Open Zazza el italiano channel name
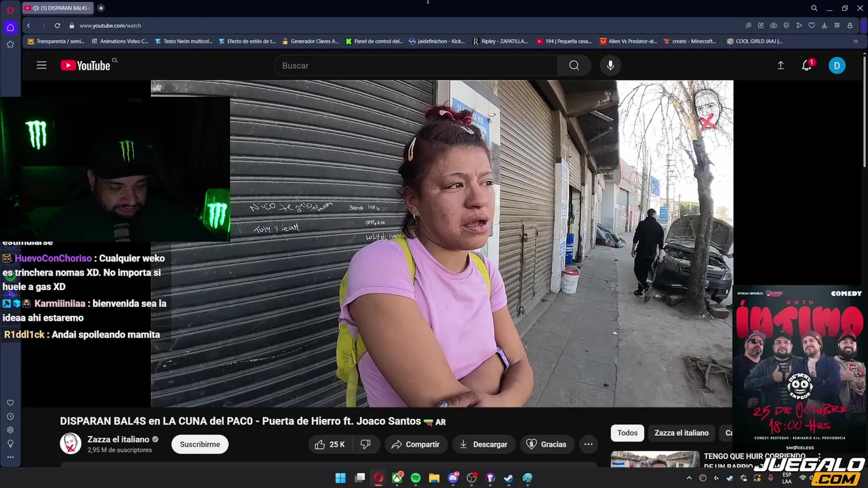The height and width of the screenshot is (488, 868). (118, 439)
